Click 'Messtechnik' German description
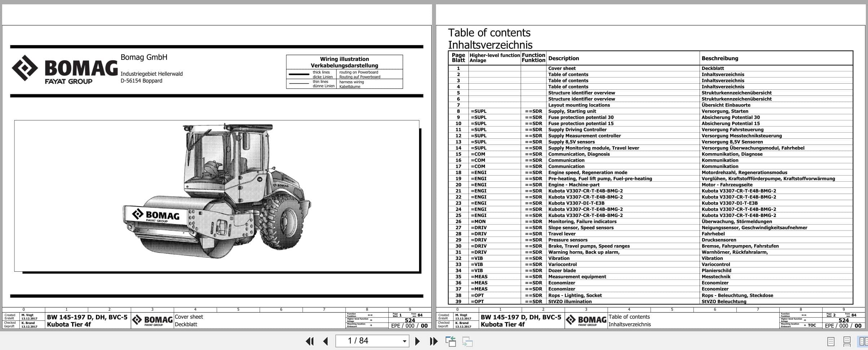 [716, 277]
